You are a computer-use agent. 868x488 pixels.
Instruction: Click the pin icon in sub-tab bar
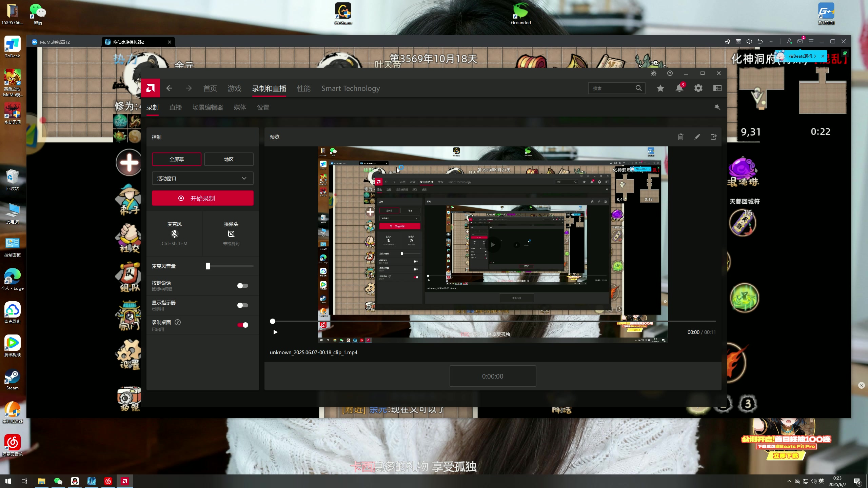717,107
